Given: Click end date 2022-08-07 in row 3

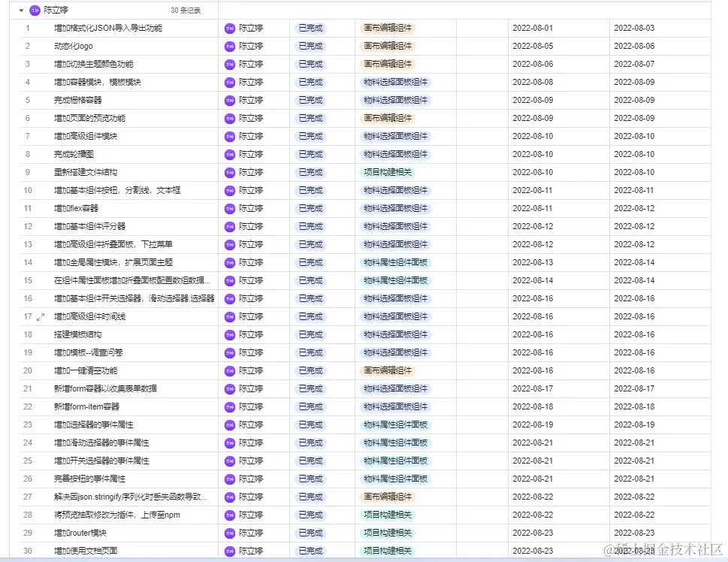Looking at the screenshot, I should click(634, 64).
